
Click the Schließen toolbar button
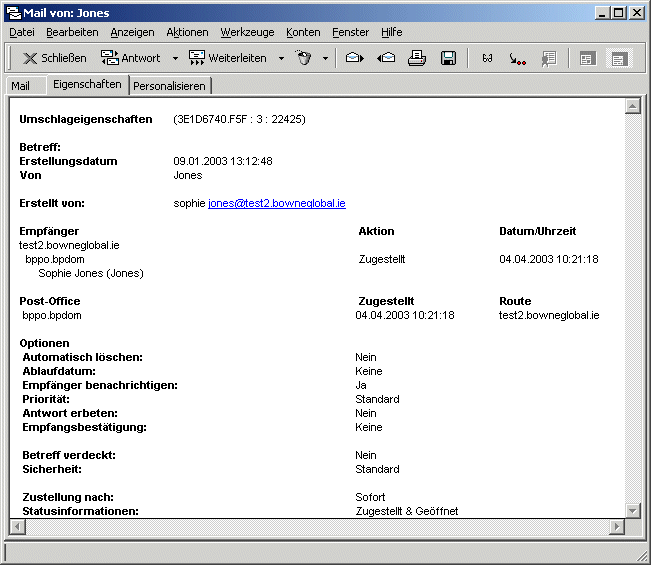coord(54,58)
